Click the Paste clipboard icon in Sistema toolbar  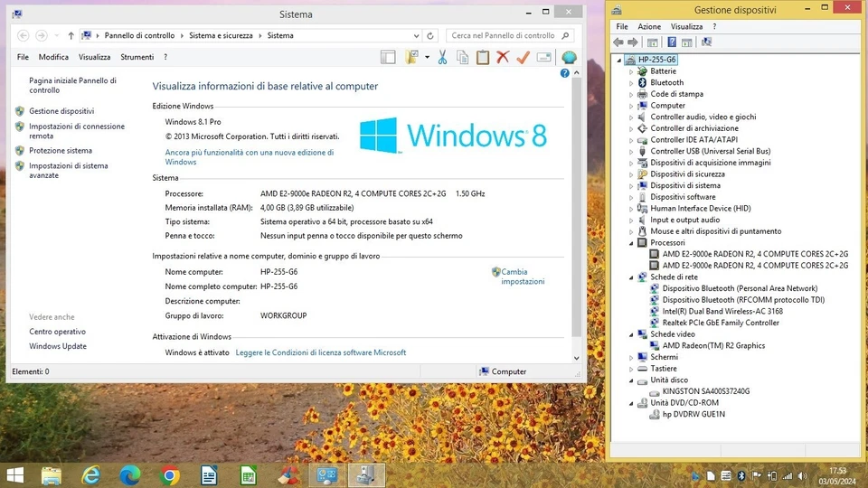483,57
